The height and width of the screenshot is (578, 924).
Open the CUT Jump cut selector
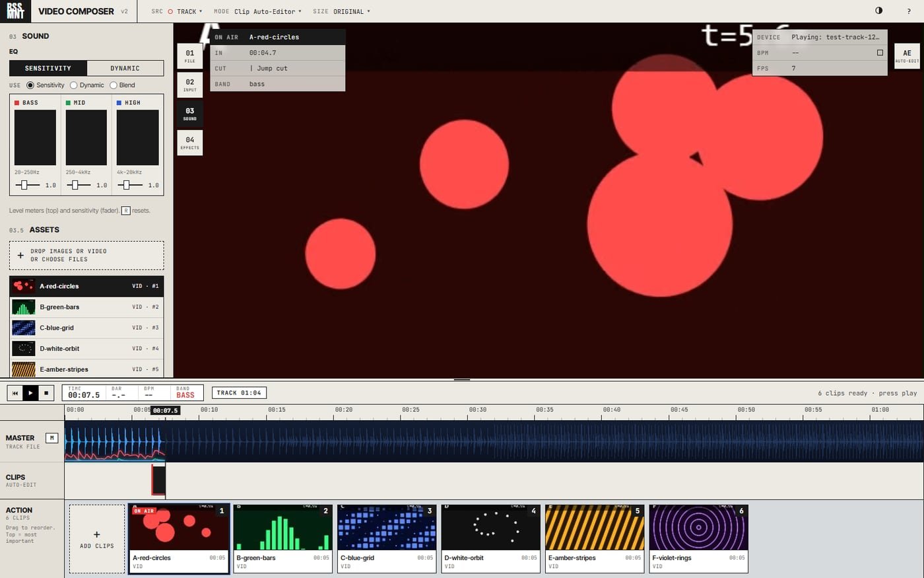278,68
